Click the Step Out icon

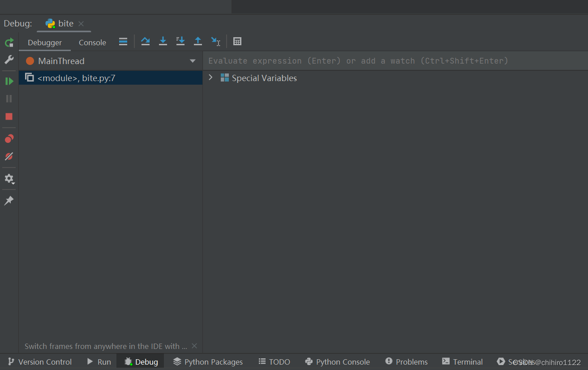[x=197, y=41]
